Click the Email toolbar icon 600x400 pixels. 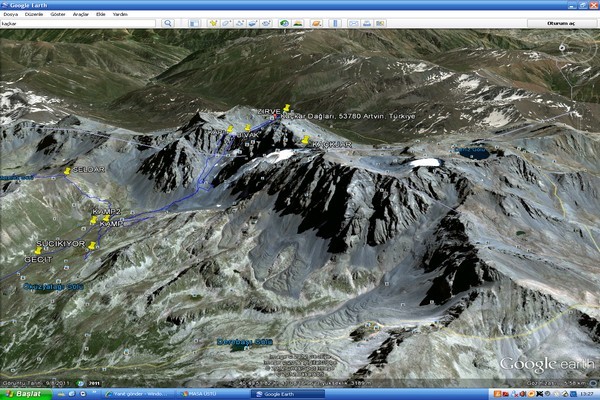coord(353,22)
